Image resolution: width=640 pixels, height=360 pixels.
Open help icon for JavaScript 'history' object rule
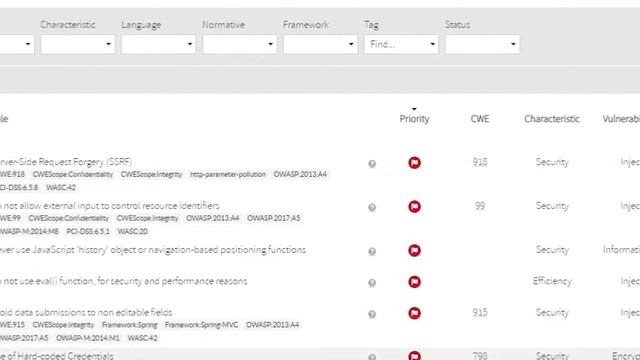pyautogui.click(x=372, y=251)
